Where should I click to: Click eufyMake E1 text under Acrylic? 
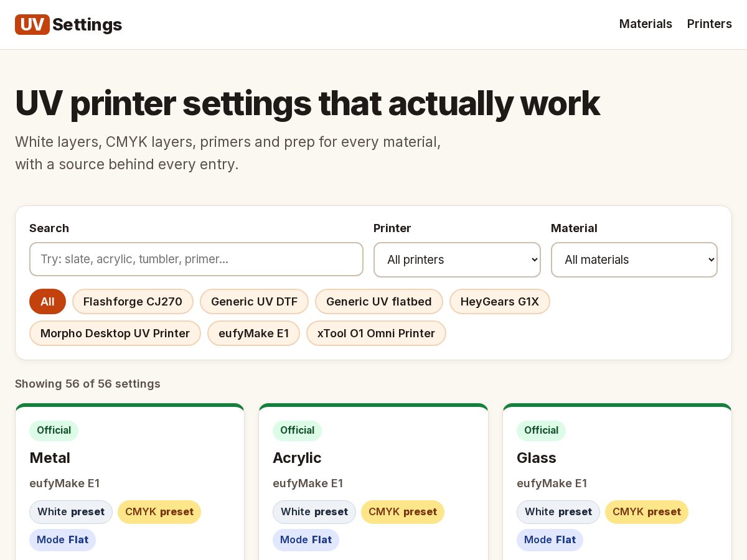pyautogui.click(x=308, y=483)
